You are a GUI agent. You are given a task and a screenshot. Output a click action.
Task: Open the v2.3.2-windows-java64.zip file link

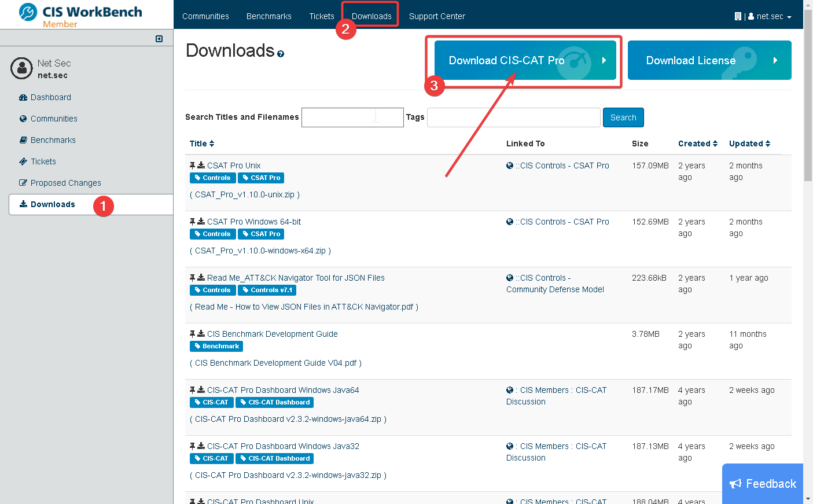click(288, 419)
